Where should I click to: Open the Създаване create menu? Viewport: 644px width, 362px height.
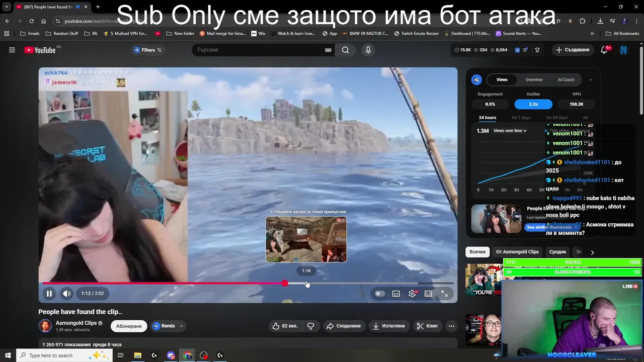click(x=573, y=50)
